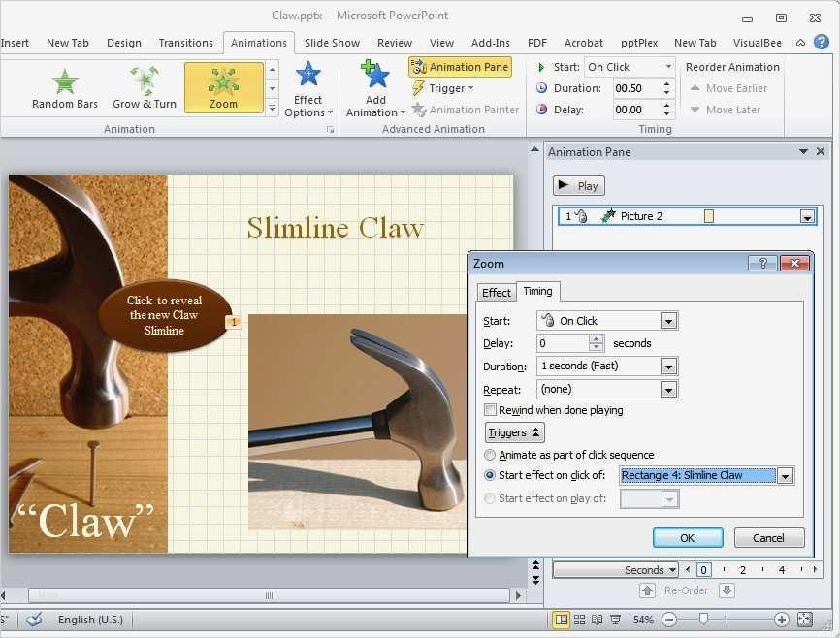This screenshot has width=840, height=638.
Task: Click the zoom slider in status bar
Action: [x=703, y=620]
